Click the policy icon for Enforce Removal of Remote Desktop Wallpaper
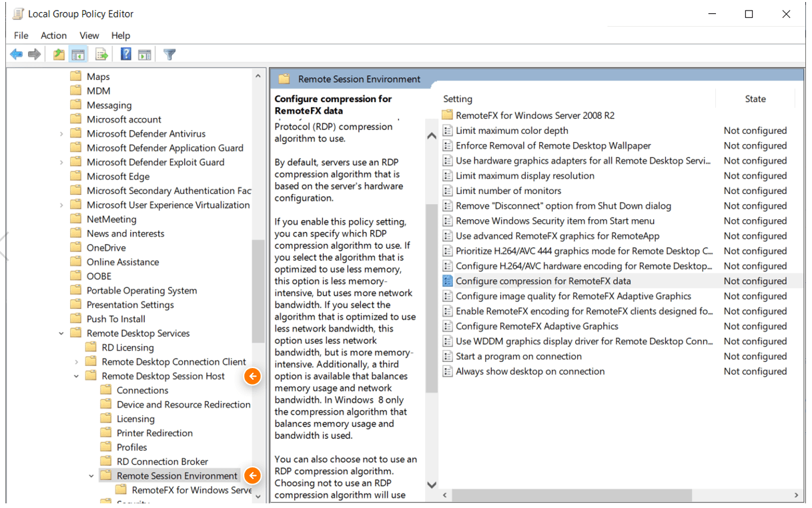 point(448,145)
